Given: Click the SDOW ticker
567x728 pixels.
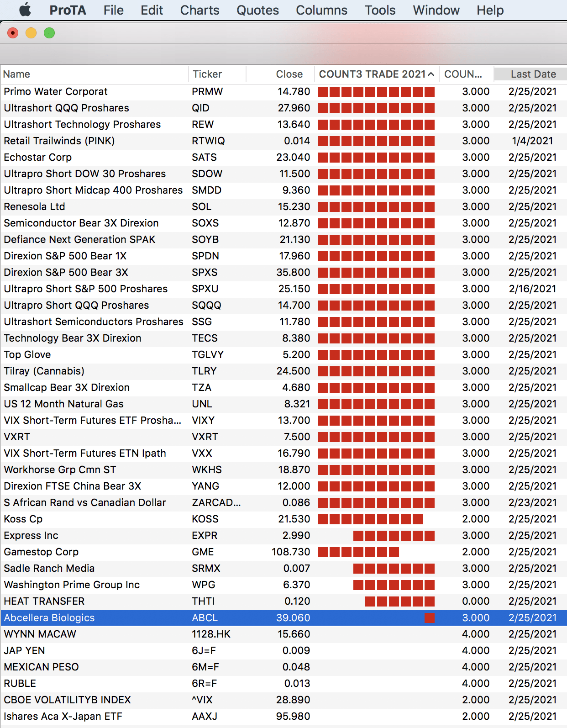Looking at the screenshot, I should [207, 174].
